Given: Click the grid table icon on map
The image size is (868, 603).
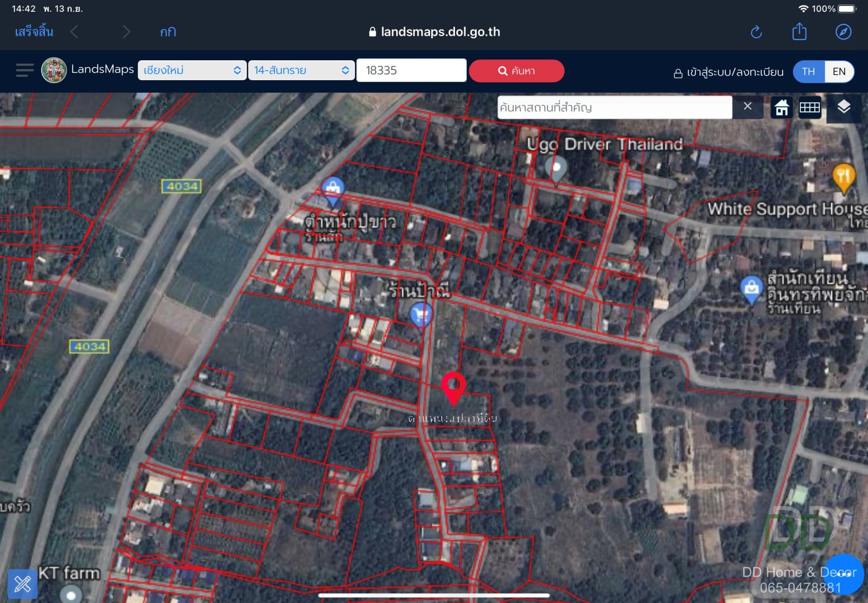Looking at the screenshot, I should click(x=810, y=108).
